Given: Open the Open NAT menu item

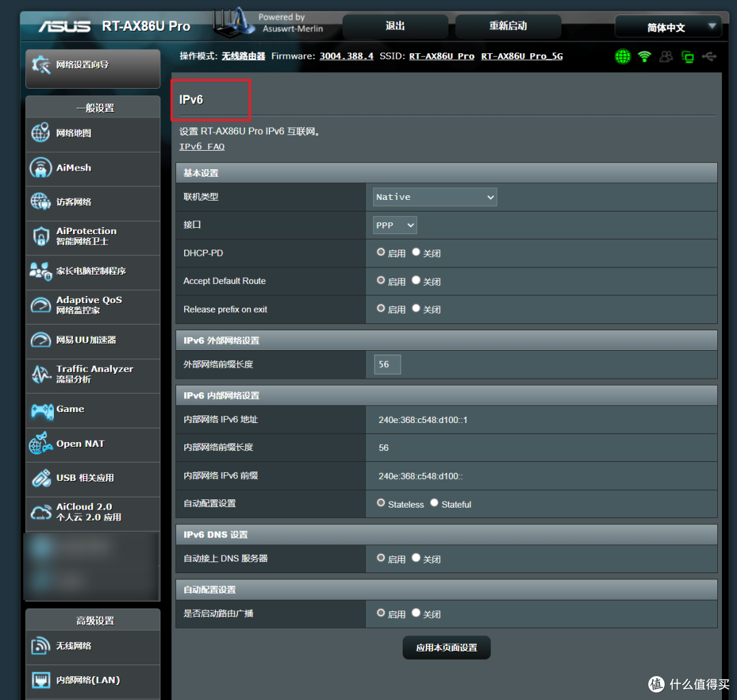Looking at the screenshot, I should (93, 443).
